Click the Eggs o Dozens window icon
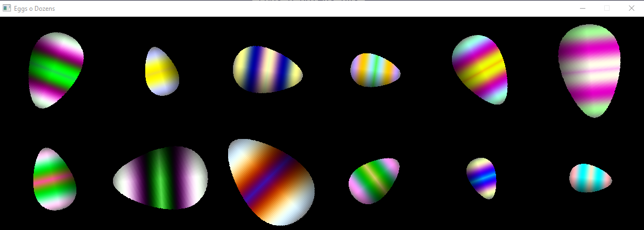The image size is (644, 230). [x=6, y=8]
